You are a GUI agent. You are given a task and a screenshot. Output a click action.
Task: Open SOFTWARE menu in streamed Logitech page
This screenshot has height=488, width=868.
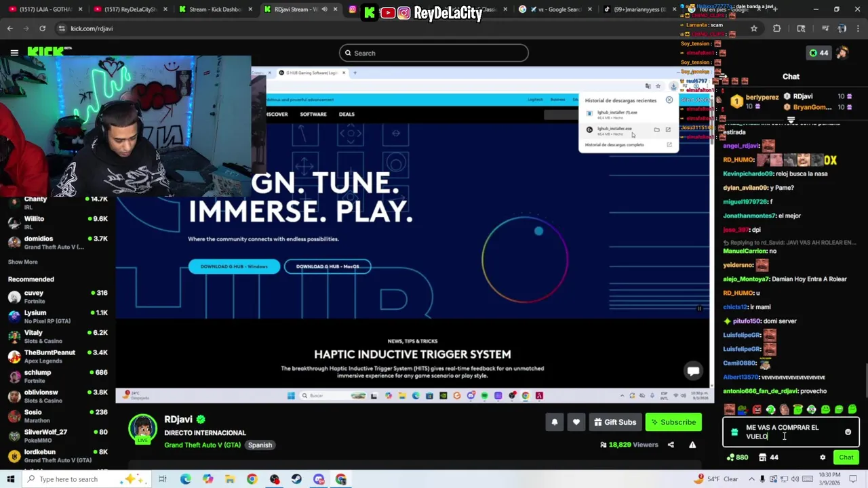[x=313, y=114]
